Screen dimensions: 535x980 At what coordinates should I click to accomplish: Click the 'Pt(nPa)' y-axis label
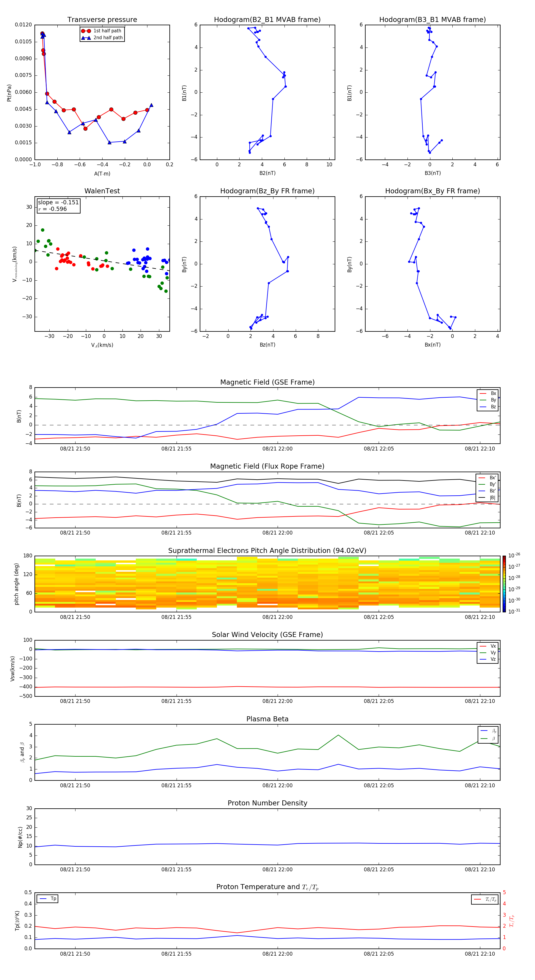click(x=9, y=92)
